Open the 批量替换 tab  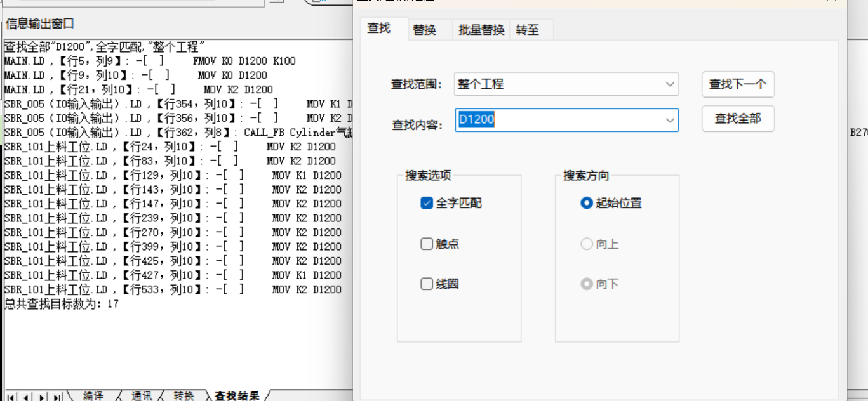(481, 30)
